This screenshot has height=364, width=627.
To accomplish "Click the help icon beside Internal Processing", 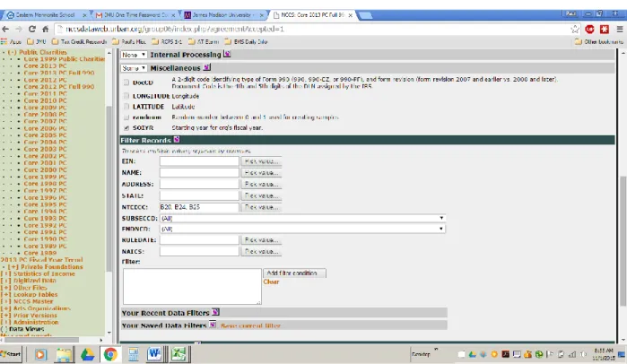I will [x=227, y=54].
